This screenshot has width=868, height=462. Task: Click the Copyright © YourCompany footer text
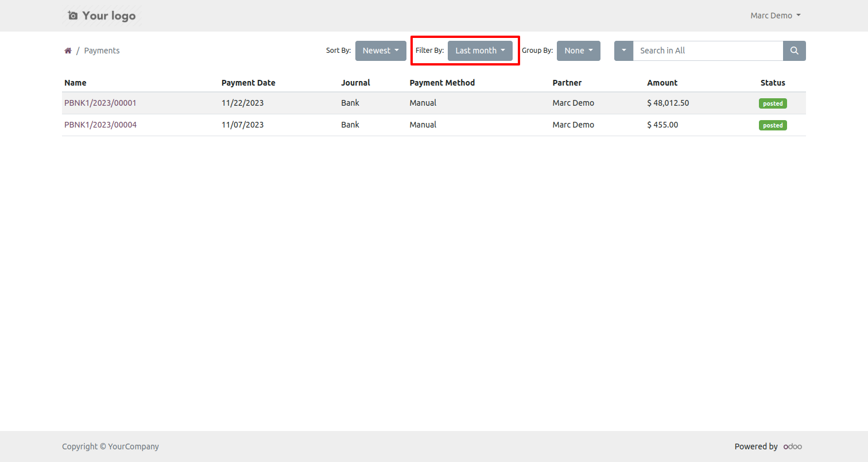(110, 446)
